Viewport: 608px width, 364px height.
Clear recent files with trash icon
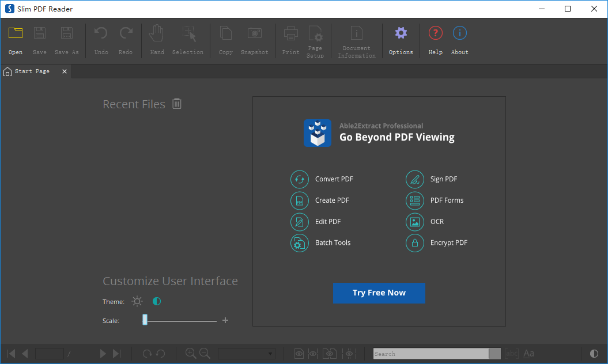(x=177, y=104)
